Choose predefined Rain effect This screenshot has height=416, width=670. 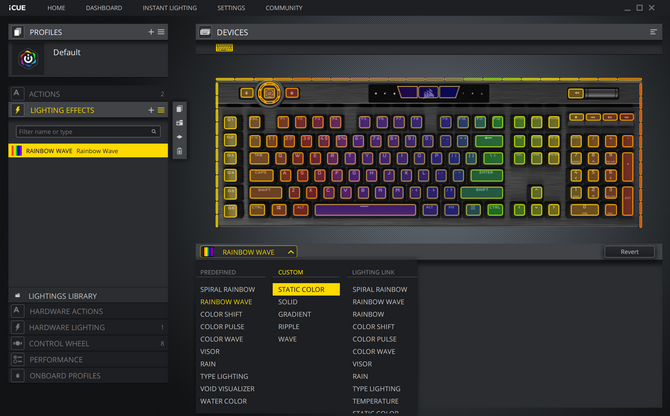pyautogui.click(x=208, y=364)
